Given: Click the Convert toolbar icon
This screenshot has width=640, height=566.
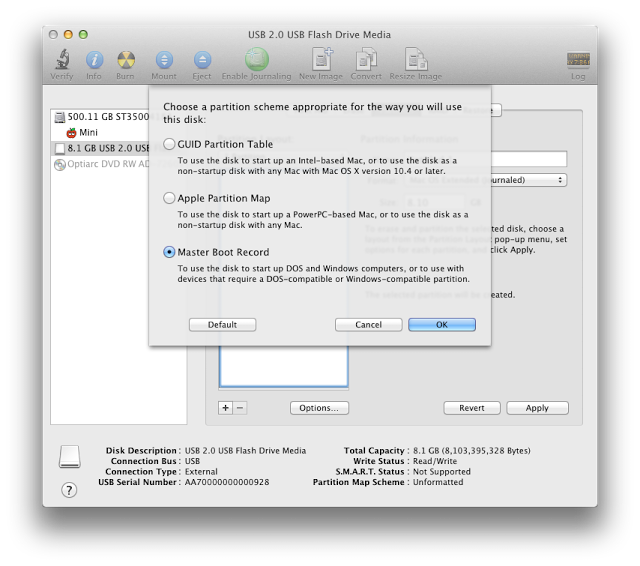Looking at the screenshot, I should (366, 59).
